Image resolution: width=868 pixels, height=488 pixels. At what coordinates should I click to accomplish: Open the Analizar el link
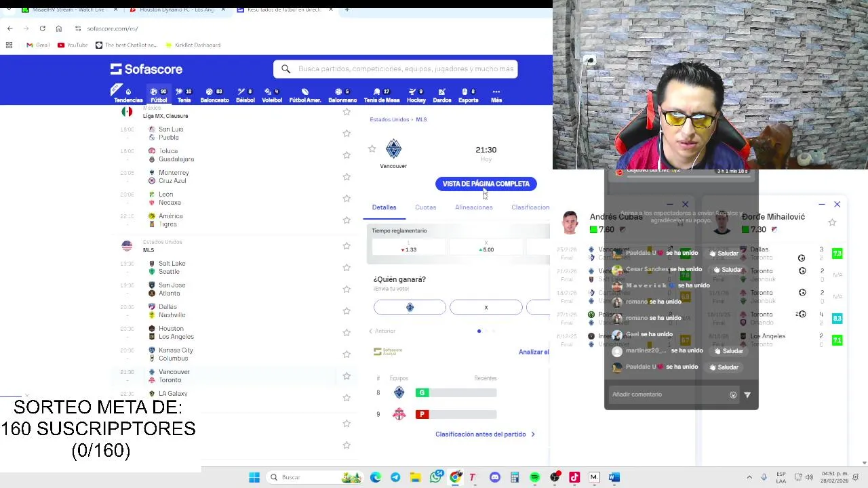pyautogui.click(x=534, y=352)
